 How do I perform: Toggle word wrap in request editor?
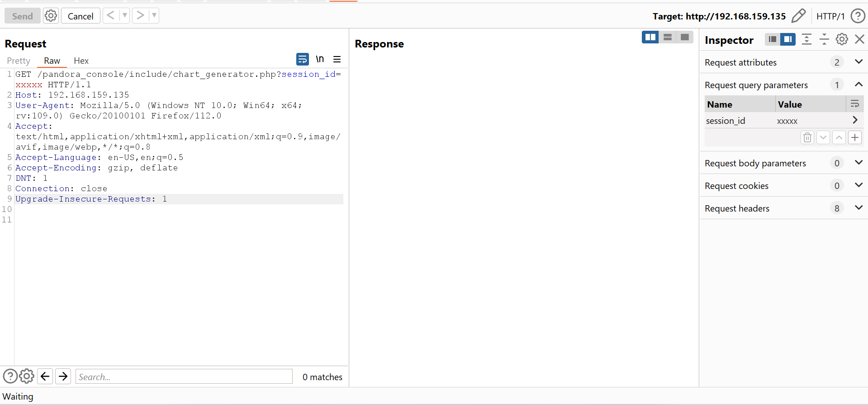point(303,59)
